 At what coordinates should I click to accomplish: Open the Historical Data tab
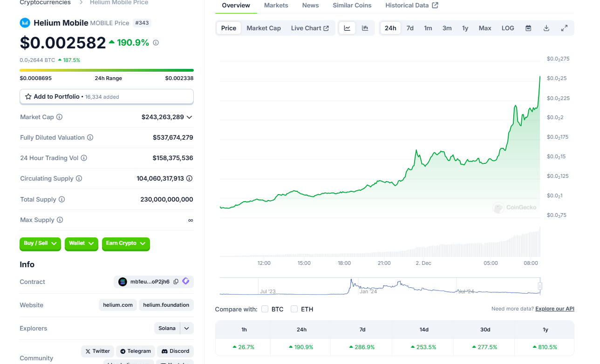(x=411, y=6)
